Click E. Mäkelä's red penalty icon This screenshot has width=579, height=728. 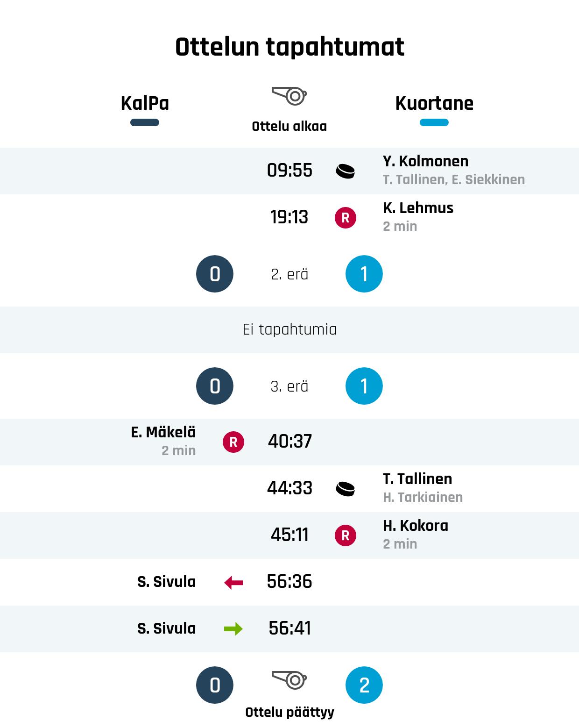click(x=233, y=442)
